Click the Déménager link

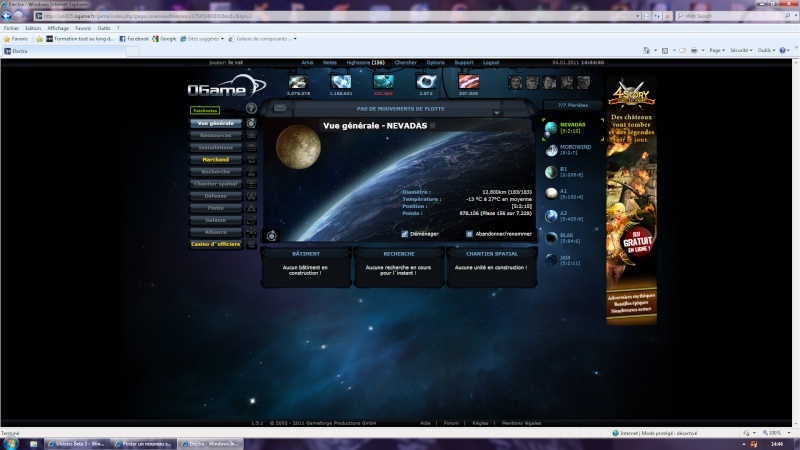coord(419,234)
